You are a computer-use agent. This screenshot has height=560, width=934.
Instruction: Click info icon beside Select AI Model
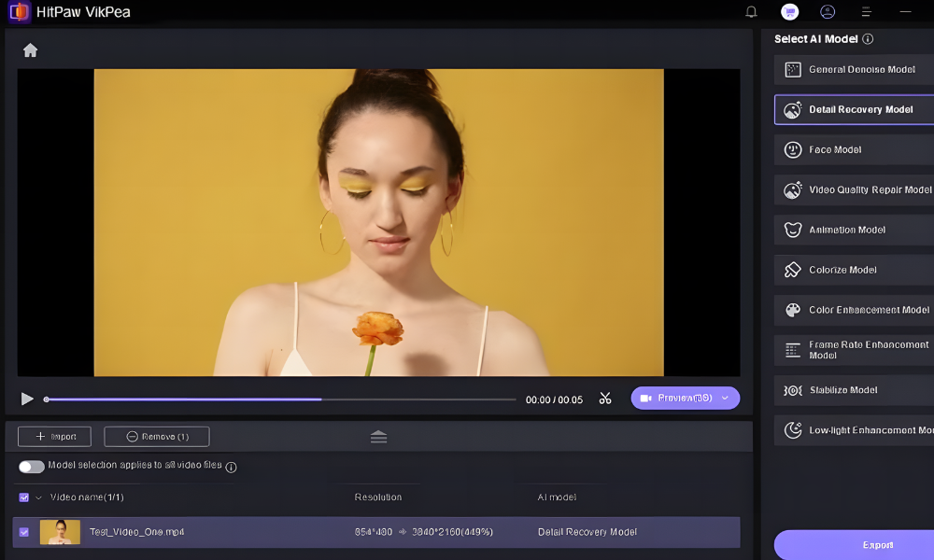868,39
